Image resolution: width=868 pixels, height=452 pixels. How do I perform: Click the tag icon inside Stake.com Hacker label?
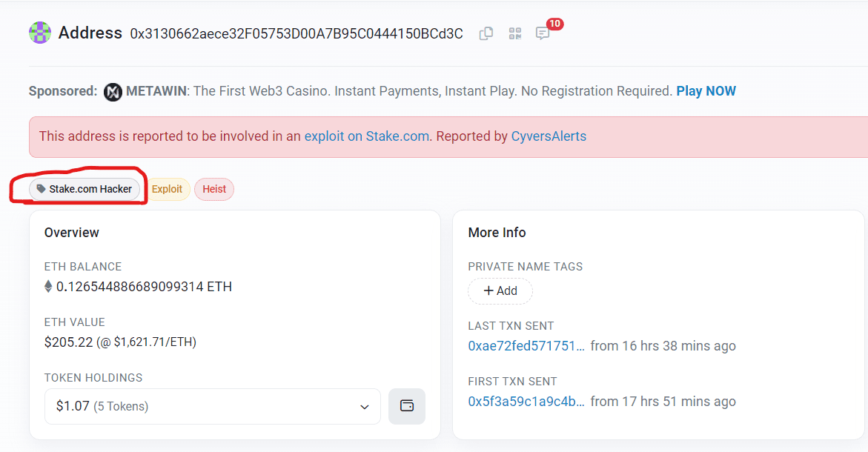coord(42,189)
